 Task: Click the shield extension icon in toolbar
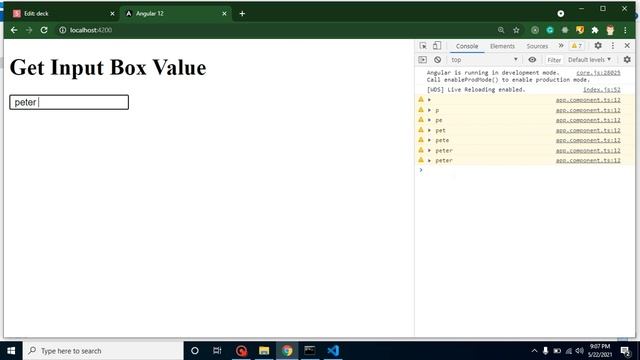tap(580, 30)
